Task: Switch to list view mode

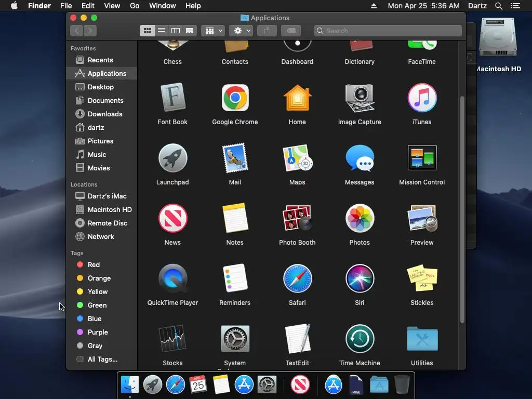Action: [x=162, y=31]
